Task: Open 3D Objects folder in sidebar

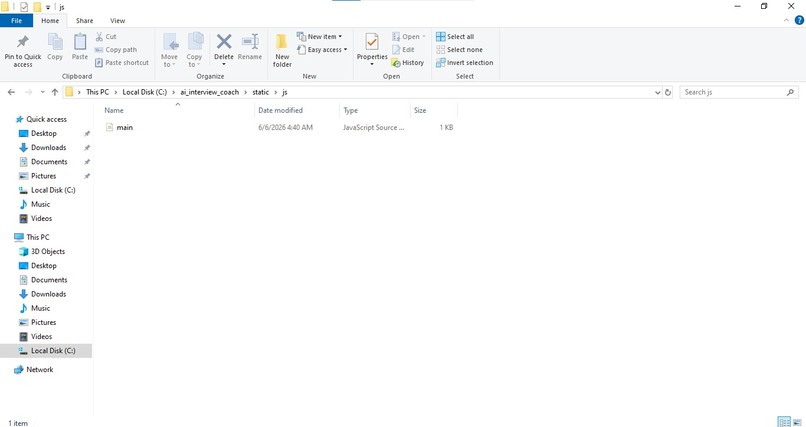Action: pos(48,252)
